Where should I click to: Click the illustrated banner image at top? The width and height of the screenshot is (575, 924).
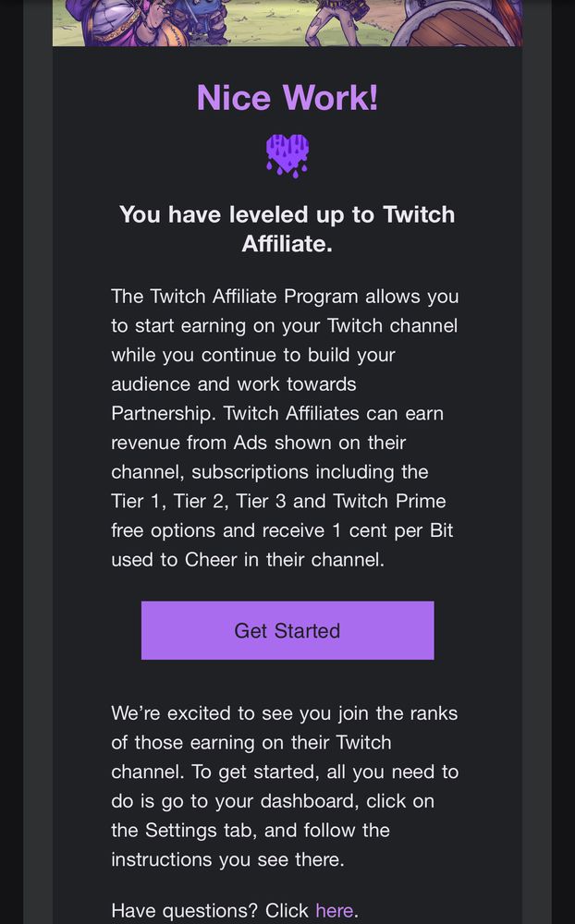point(287,22)
